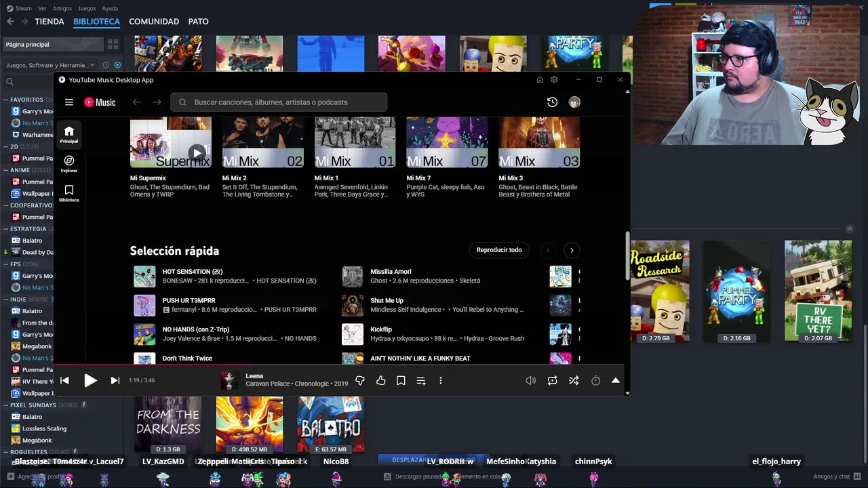Play the song Leena
868x488 pixels.
pos(90,381)
